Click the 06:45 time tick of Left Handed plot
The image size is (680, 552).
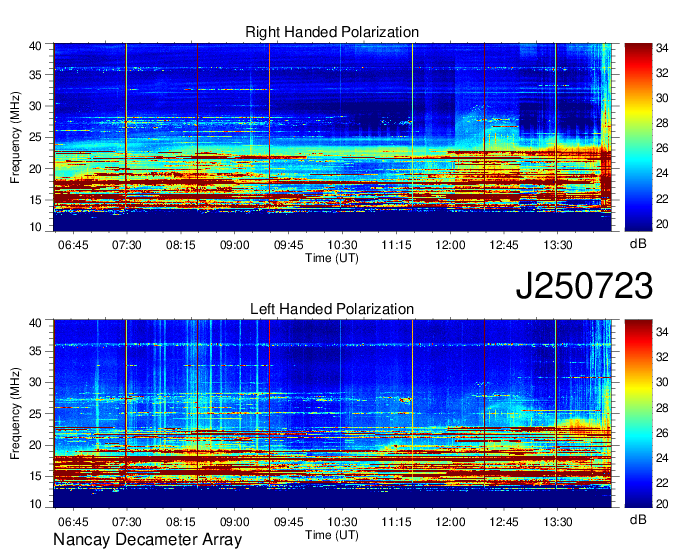(73, 522)
